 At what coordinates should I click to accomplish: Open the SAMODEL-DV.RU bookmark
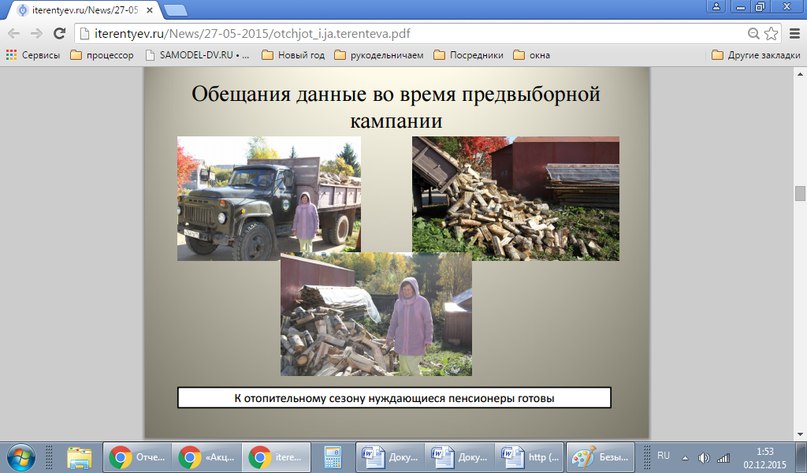point(198,55)
